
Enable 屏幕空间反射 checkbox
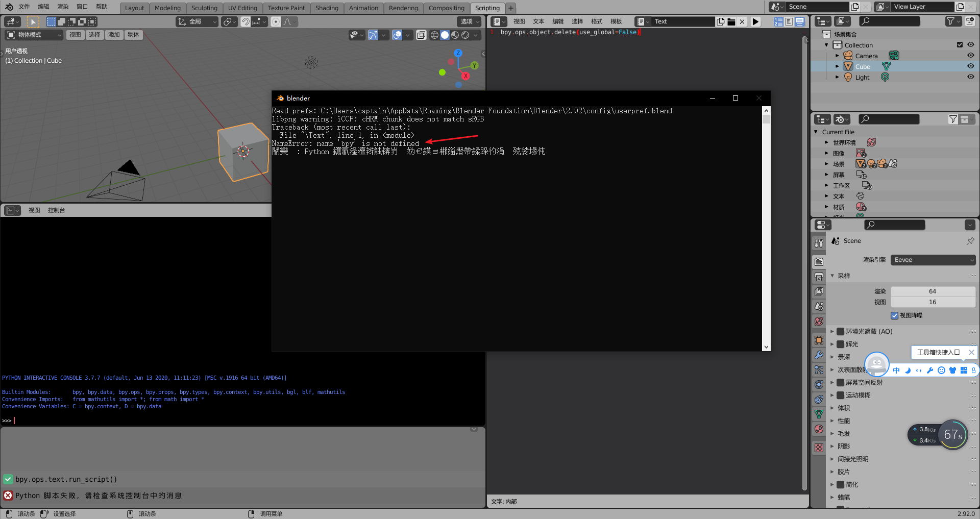[x=840, y=382]
